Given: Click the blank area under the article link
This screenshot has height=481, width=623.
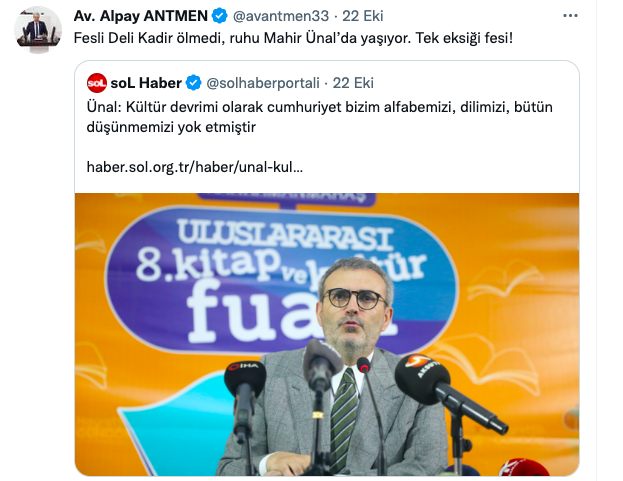Looking at the screenshot, I should pyautogui.click(x=327, y=184).
